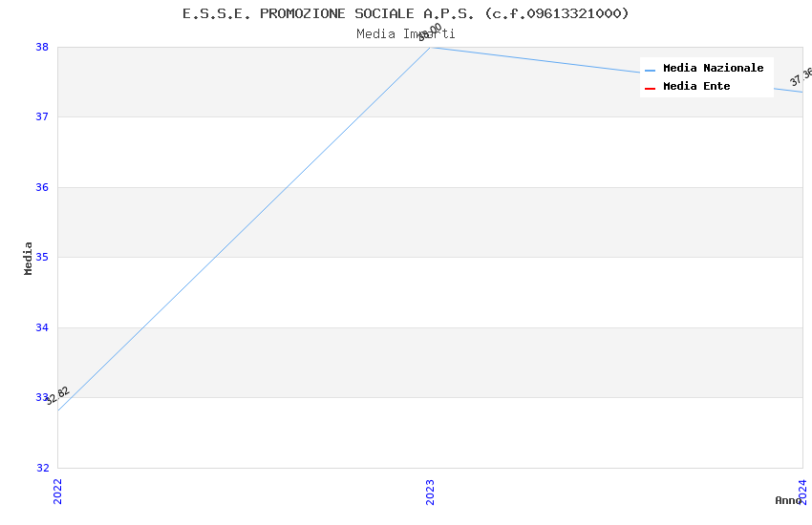The image size is (812, 525).
Task: Click the chart title E.S.S.E. PROMOZIONE SOCIALE A.P.S.
Action: click(405, 13)
